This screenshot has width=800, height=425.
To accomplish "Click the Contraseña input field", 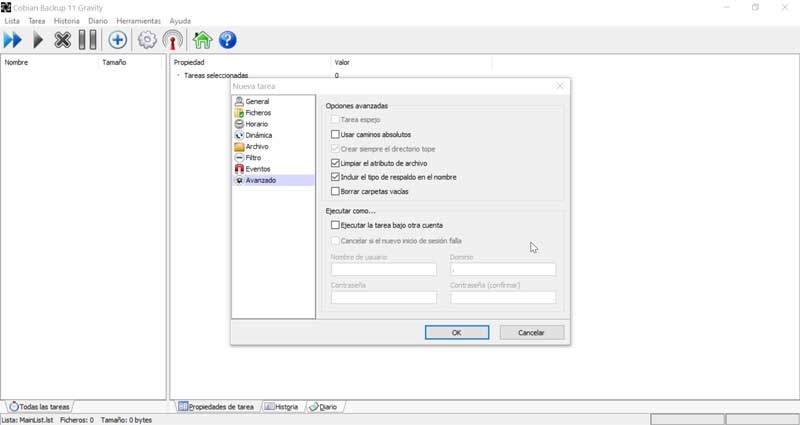I will [384, 297].
